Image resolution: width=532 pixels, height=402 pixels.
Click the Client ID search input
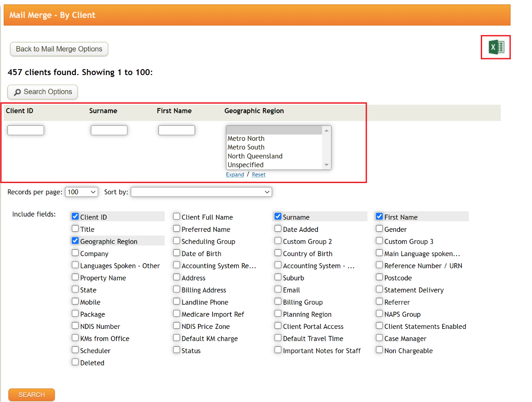tap(25, 130)
